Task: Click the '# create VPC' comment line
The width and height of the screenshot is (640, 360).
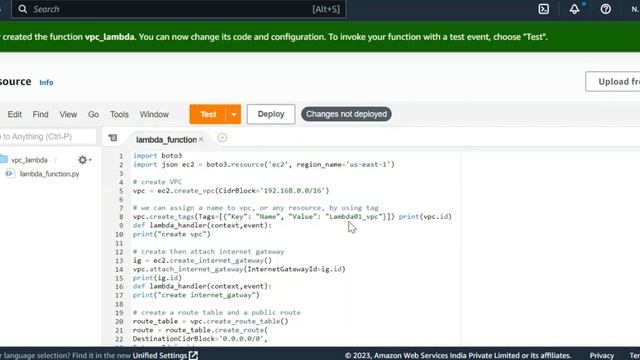Action: (x=157, y=182)
